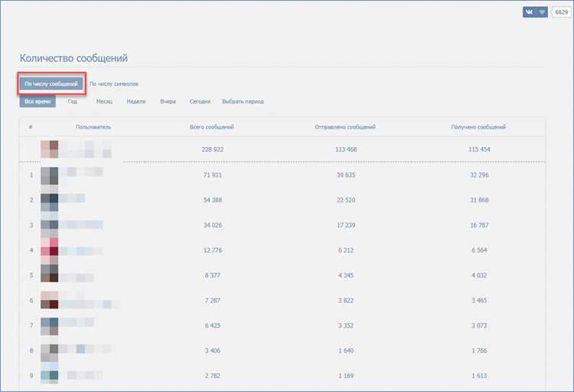Filter statistics by 'Сегодня'
The height and width of the screenshot is (392, 574).
200,102
